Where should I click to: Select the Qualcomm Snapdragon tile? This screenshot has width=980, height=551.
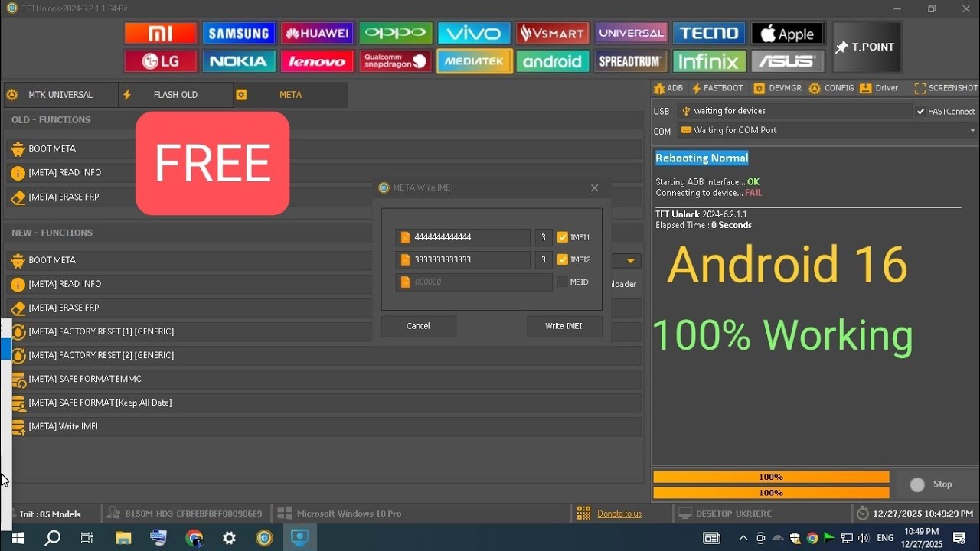tap(396, 61)
